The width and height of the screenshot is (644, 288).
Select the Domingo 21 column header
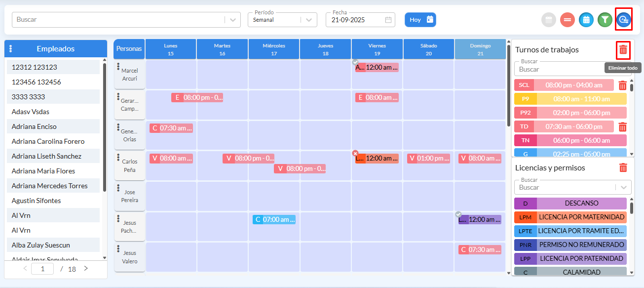(480, 49)
